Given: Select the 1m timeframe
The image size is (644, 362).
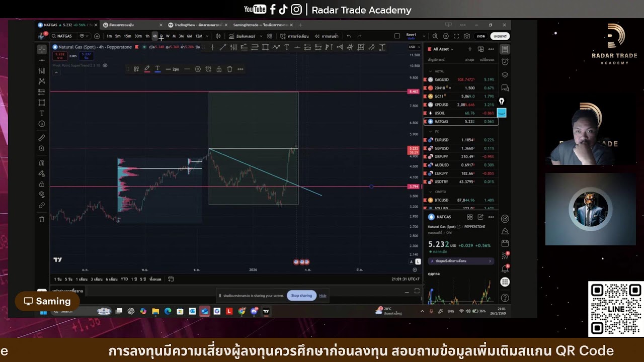Looking at the screenshot, I should coord(109,36).
